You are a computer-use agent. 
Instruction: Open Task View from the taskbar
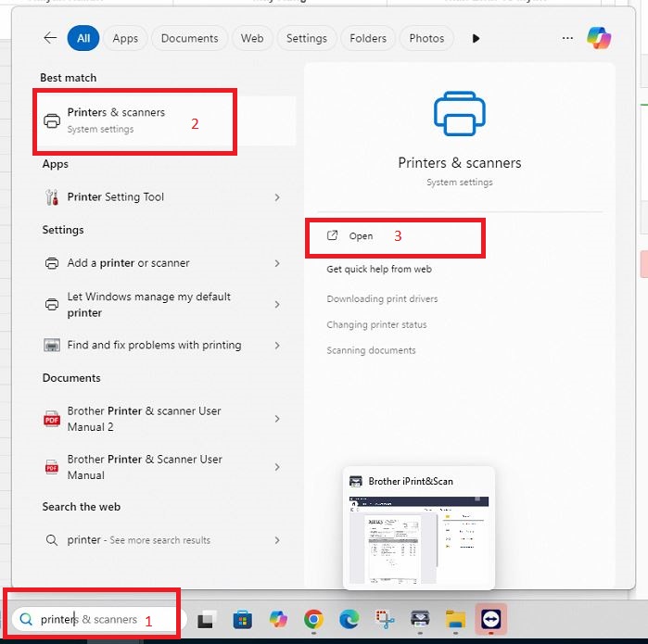tap(207, 620)
